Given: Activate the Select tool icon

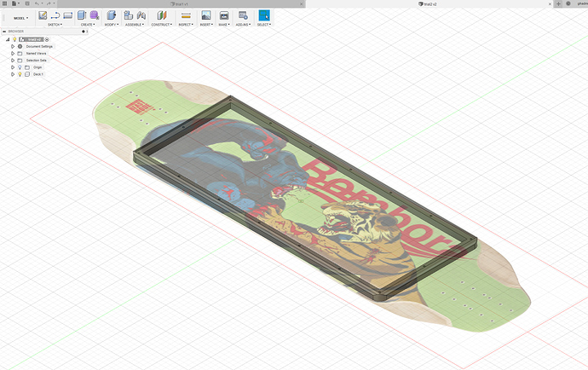Looking at the screenshot, I should 263,15.
